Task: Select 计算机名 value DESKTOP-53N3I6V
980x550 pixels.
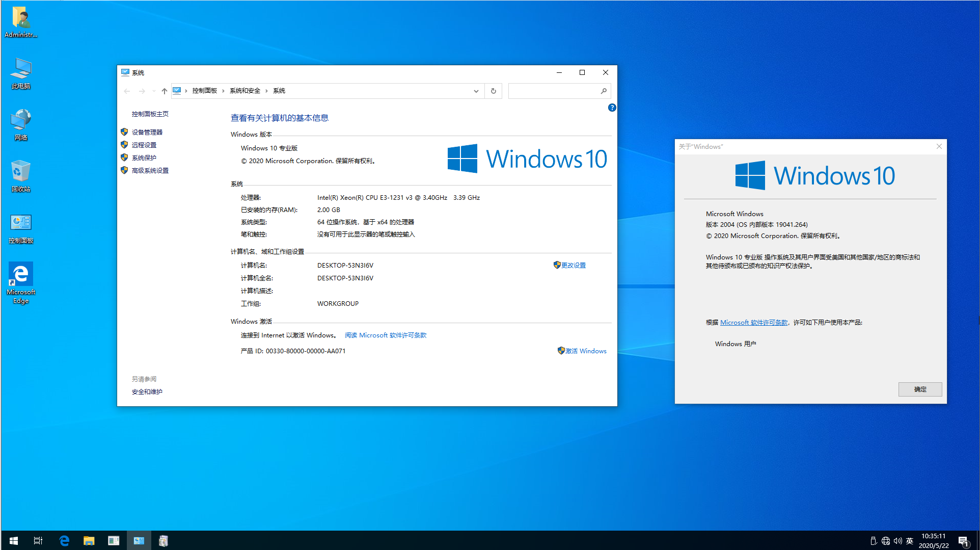Action: (345, 266)
